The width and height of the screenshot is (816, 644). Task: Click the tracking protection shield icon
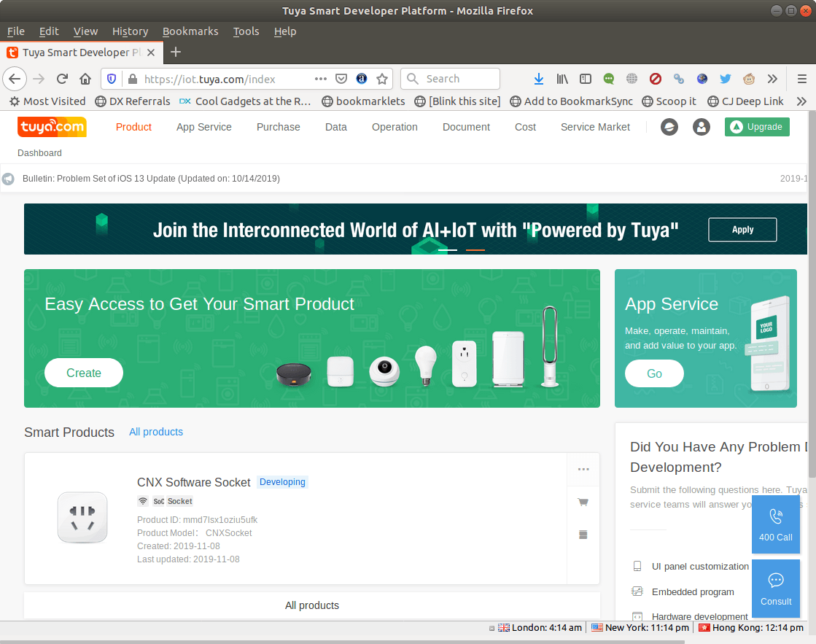[112, 79]
